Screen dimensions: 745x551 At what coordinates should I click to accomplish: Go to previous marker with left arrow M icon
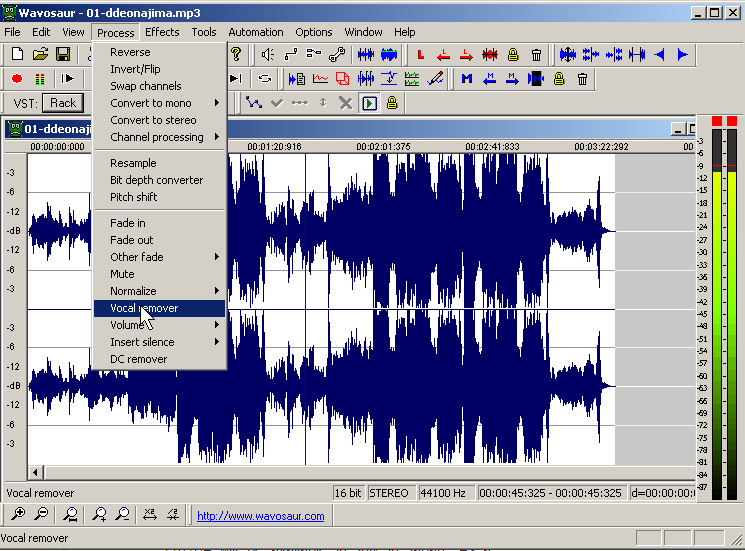490,79
